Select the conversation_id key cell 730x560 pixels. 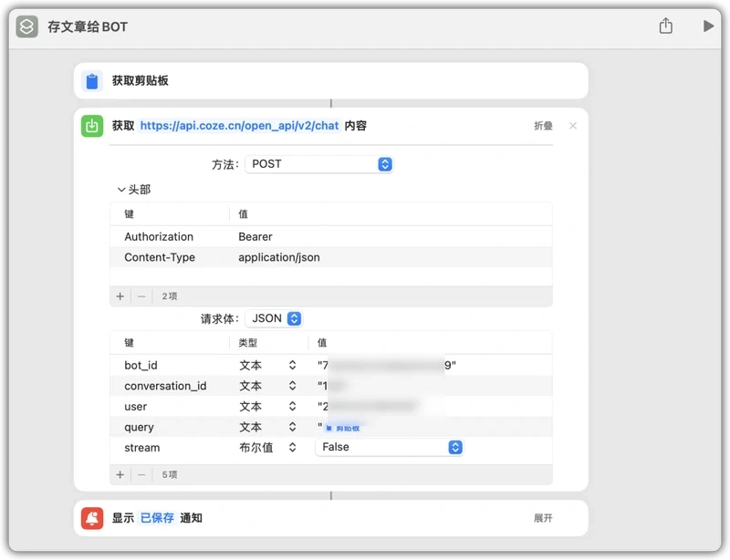(165, 386)
